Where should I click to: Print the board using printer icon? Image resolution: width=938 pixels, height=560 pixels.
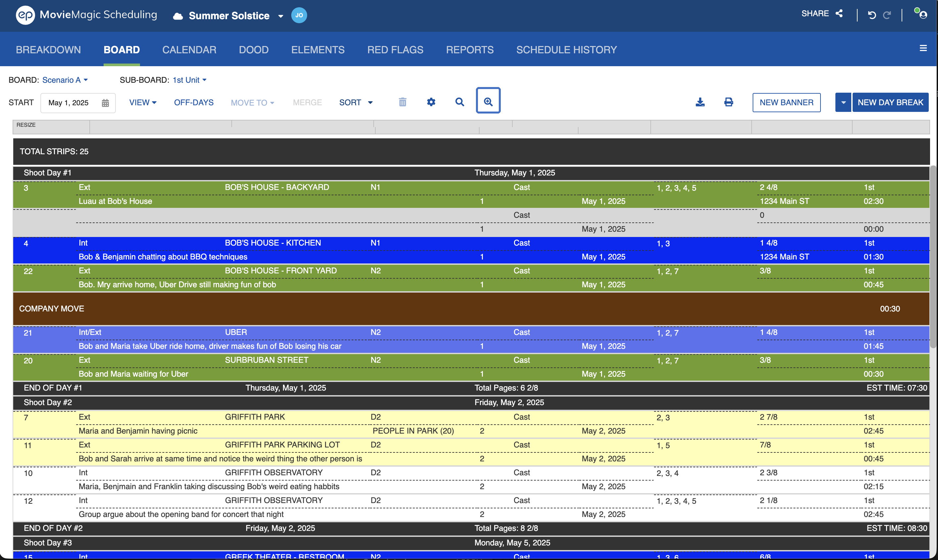click(728, 102)
